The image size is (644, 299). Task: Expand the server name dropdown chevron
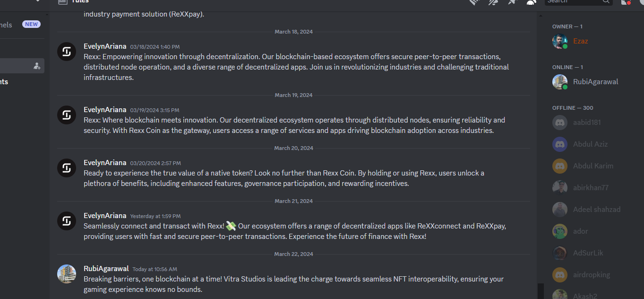(38, 1)
